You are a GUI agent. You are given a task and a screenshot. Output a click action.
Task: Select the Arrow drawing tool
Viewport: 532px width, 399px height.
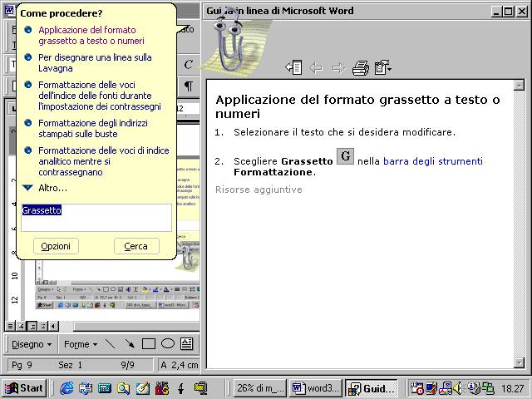[x=130, y=344]
